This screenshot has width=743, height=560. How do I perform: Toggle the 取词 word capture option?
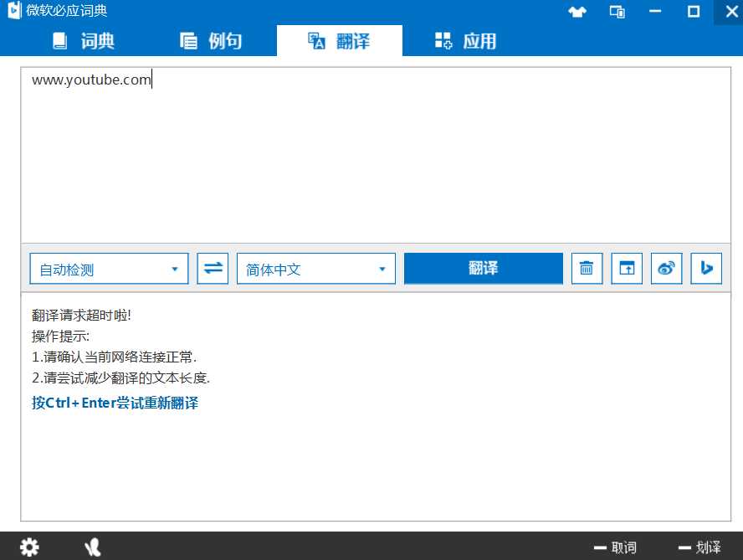615,547
